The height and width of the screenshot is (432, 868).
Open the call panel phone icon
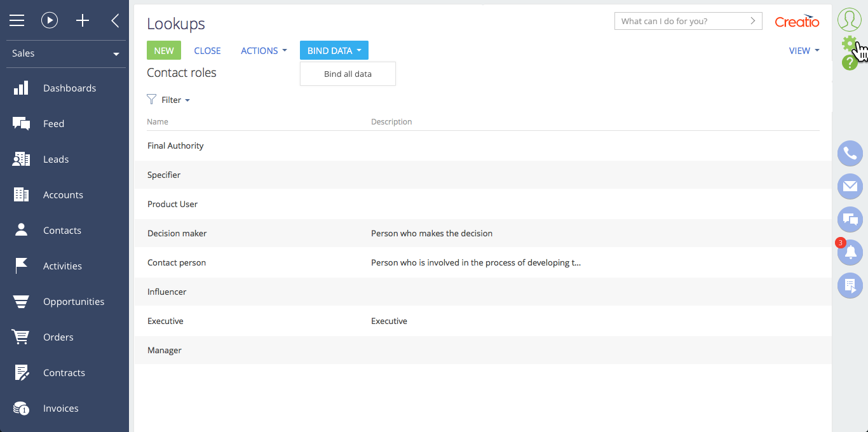click(x=850, y=153)
